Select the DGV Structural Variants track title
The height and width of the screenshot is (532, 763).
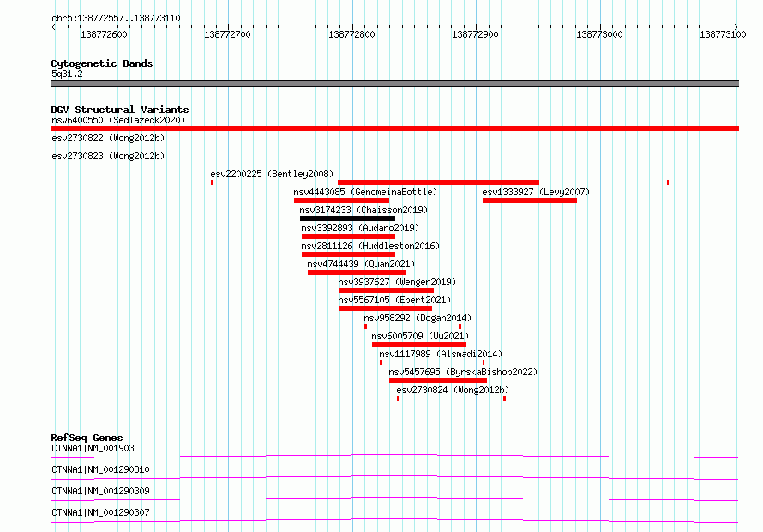[120, 110]
